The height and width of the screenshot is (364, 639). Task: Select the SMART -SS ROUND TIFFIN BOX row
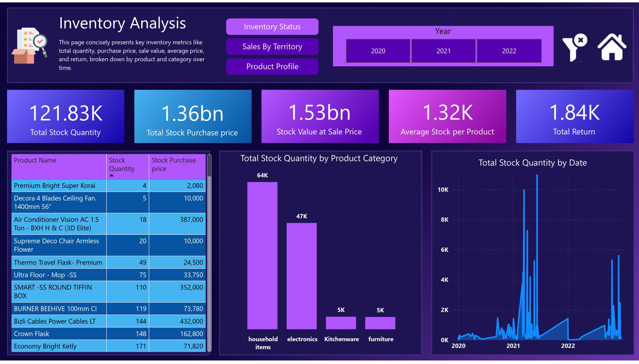point(109,291)
